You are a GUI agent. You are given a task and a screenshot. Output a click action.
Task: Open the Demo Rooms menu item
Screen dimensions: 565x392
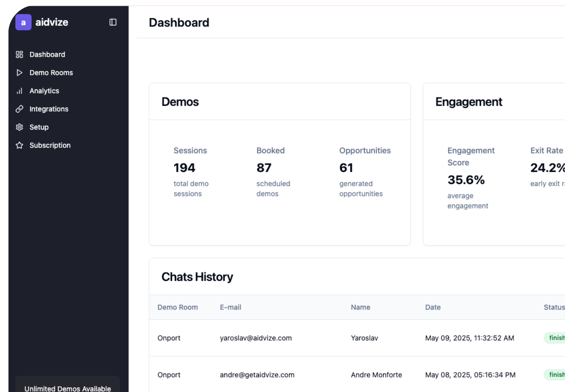coord(51,73)
